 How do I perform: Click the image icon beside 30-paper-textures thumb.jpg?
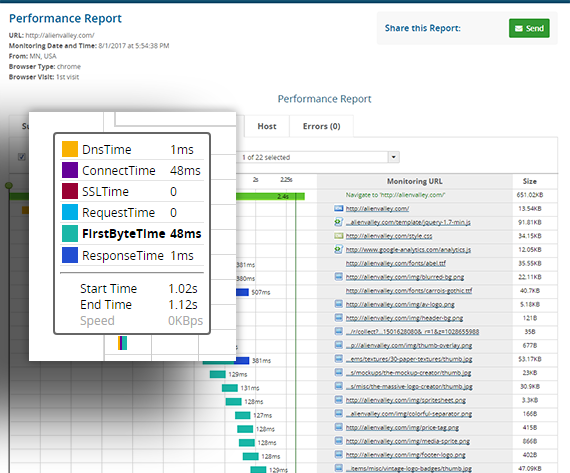click(x=338, y=359)
